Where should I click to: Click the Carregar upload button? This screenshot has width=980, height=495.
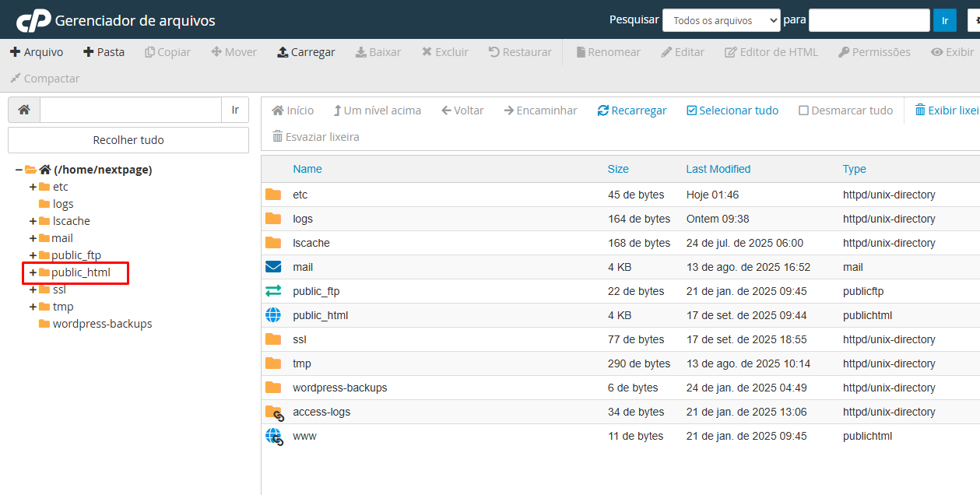click(x=306, y=52)
